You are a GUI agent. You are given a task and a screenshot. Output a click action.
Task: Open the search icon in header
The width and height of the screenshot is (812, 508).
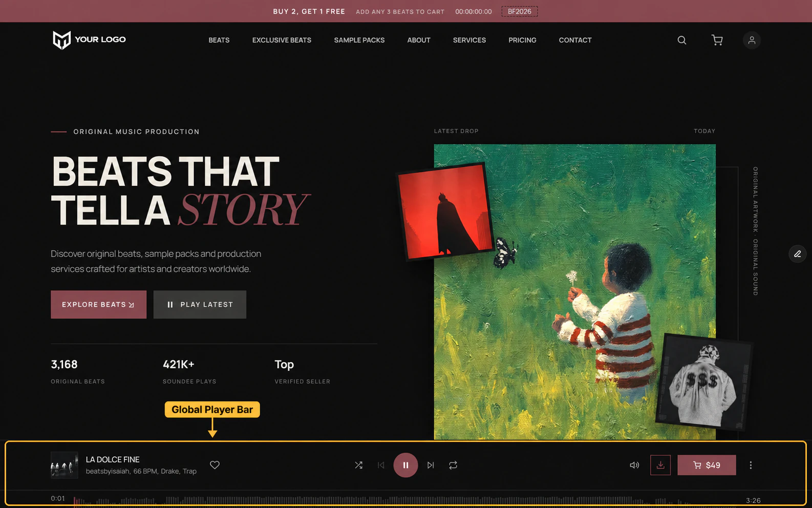coord(682,40)
